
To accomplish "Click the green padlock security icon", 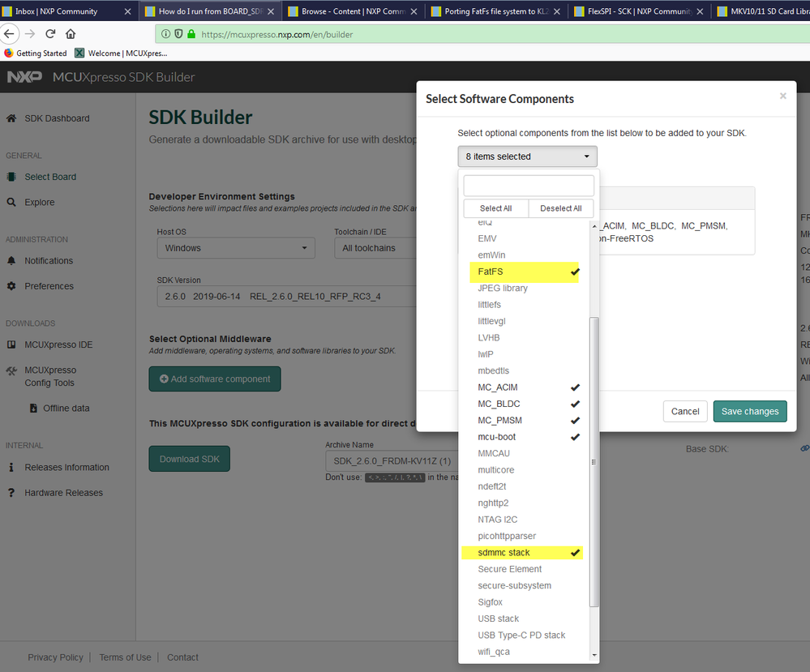I will tap(191, 34).
